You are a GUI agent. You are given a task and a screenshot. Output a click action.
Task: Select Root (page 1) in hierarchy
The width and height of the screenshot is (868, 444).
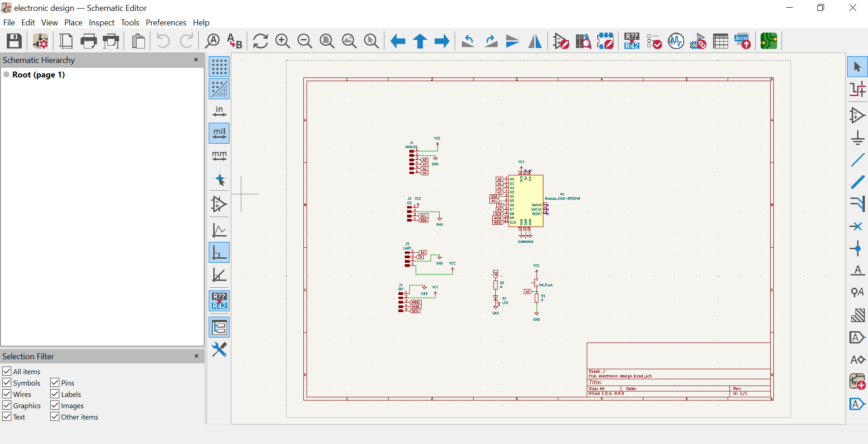point(38,75)
